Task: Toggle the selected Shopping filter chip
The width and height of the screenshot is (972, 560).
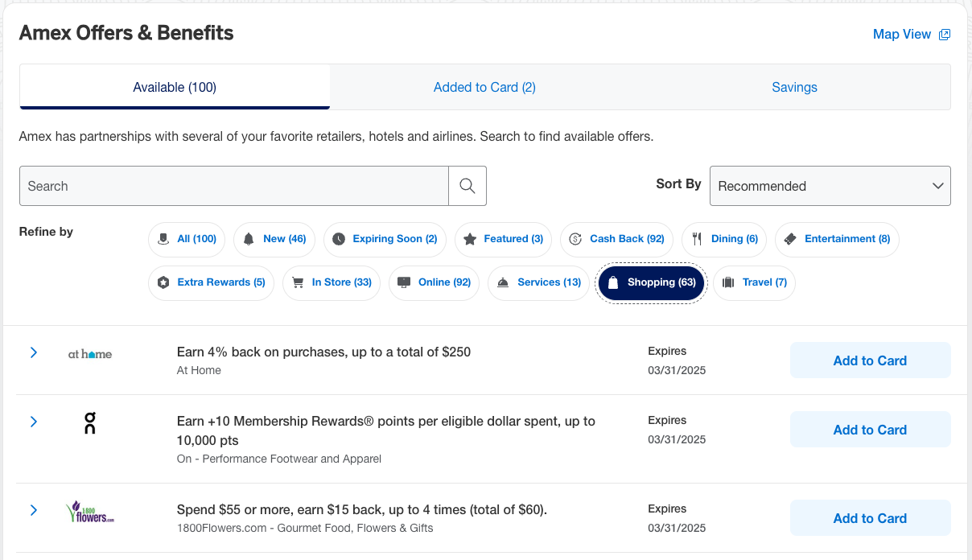Action: pyautogui.click(x=652, y=282)
